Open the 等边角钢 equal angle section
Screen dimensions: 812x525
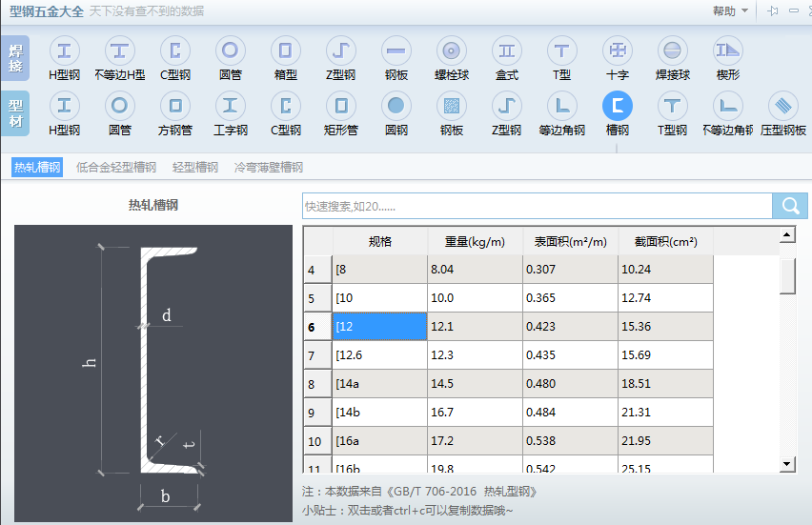(562, 106)
